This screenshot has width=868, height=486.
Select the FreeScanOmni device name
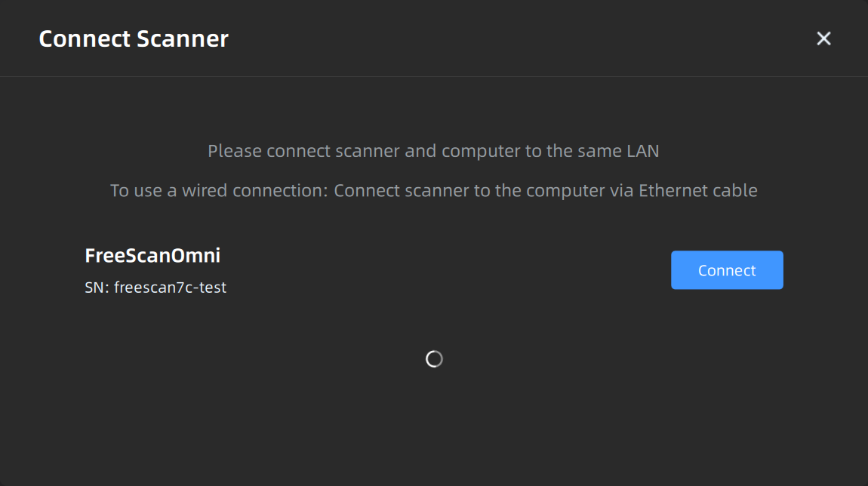[x=152, y=256]
